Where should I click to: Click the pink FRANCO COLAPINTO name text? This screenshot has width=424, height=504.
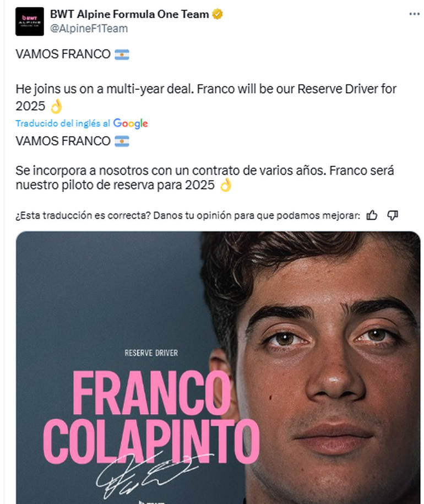[x=151, y=416]
